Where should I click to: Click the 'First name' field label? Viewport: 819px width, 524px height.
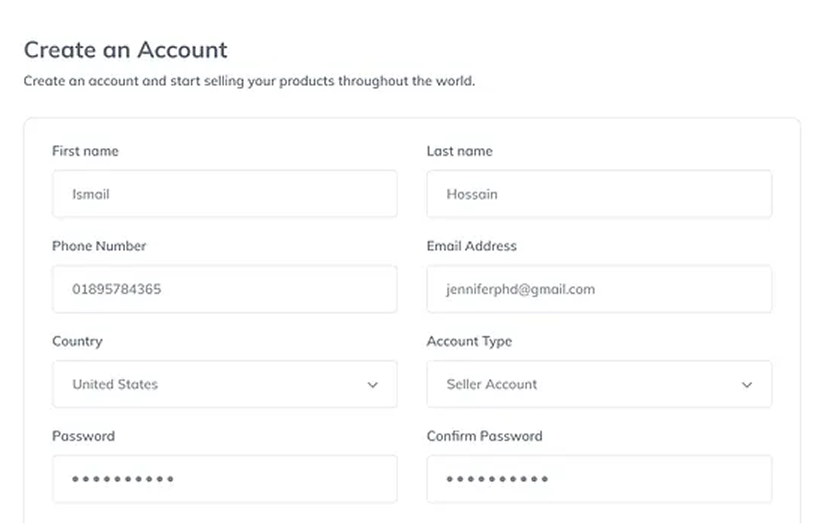click(x=85, y=151)
